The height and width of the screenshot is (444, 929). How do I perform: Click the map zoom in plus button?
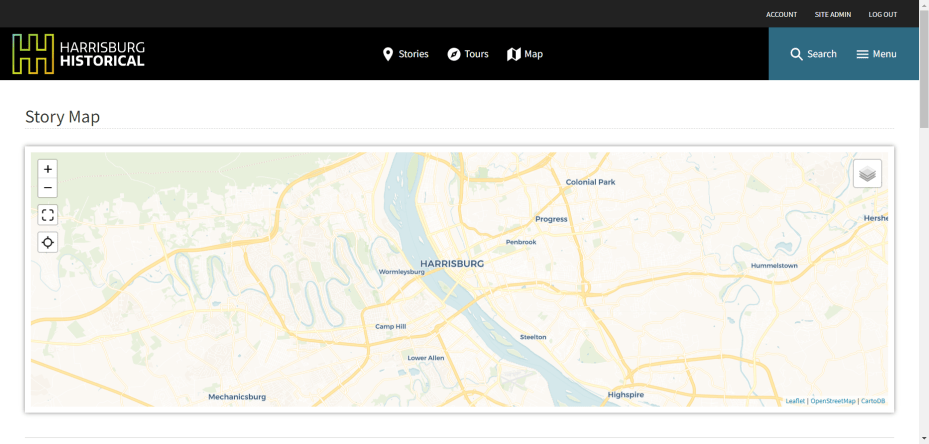(x=47, y=169)
